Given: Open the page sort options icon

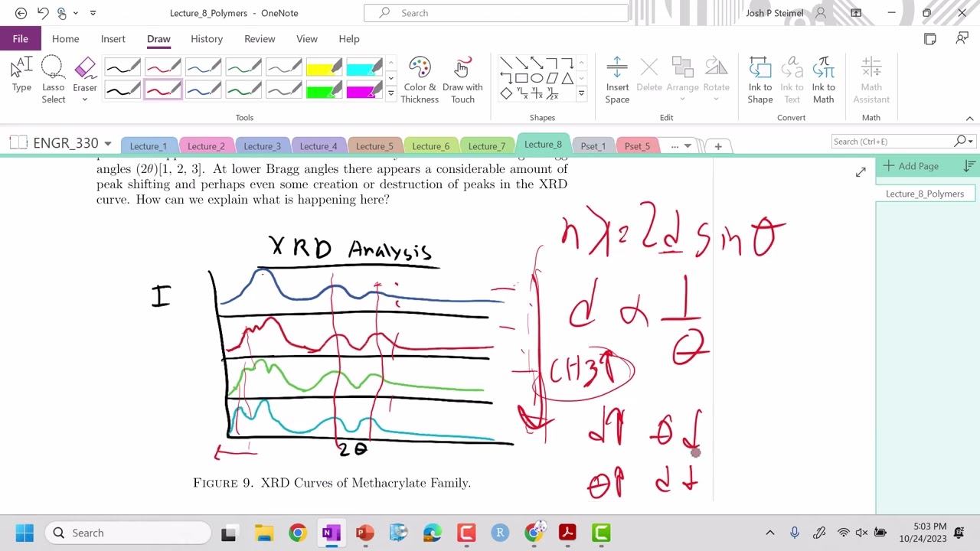Looking at the screenshot, I should click(x=969, y=166).
